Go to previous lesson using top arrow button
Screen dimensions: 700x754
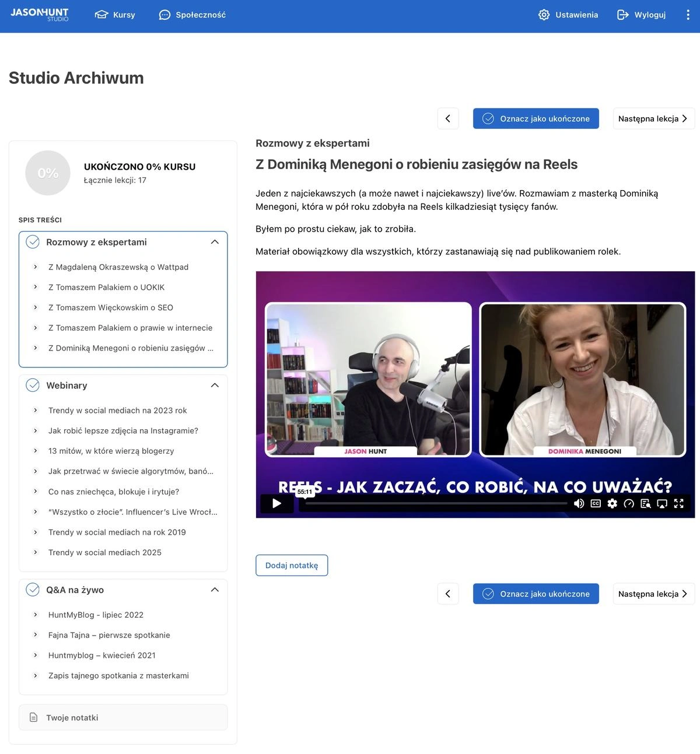(x=448, y=118)
